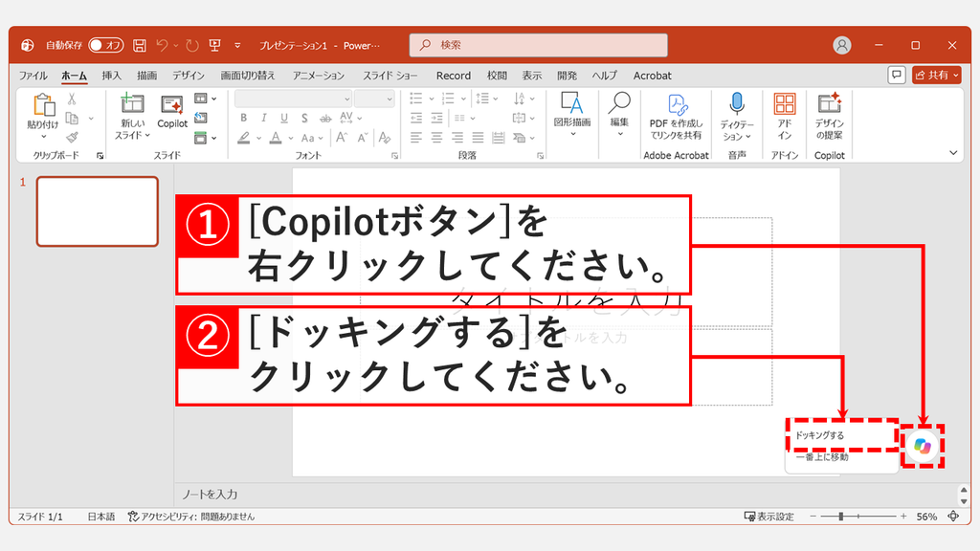Click the Undo arrow icon
This screenshot has width=980, height=551.
[162, 45]
